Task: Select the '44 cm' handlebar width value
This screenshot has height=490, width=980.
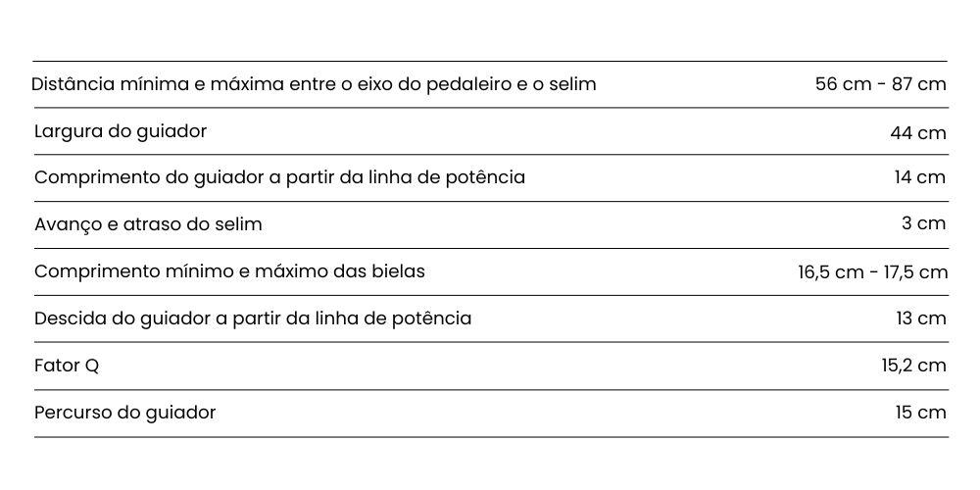Action: [x=918, y=132]
